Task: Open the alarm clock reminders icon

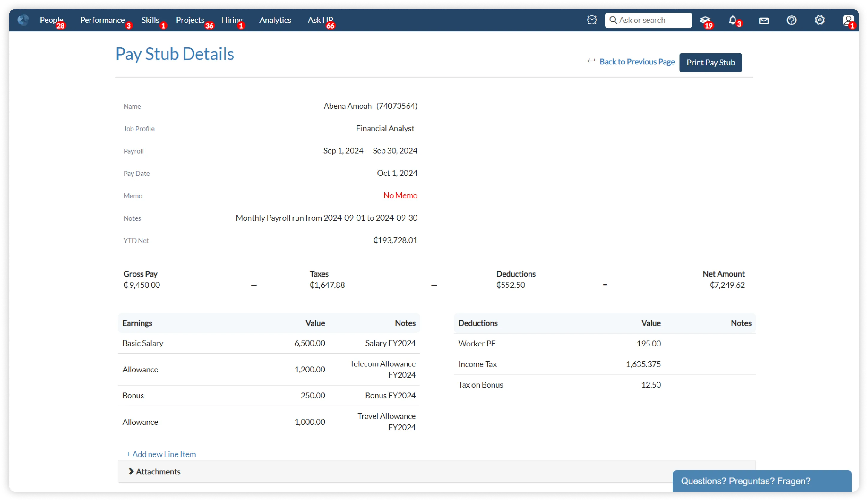Action: (592, 20)
